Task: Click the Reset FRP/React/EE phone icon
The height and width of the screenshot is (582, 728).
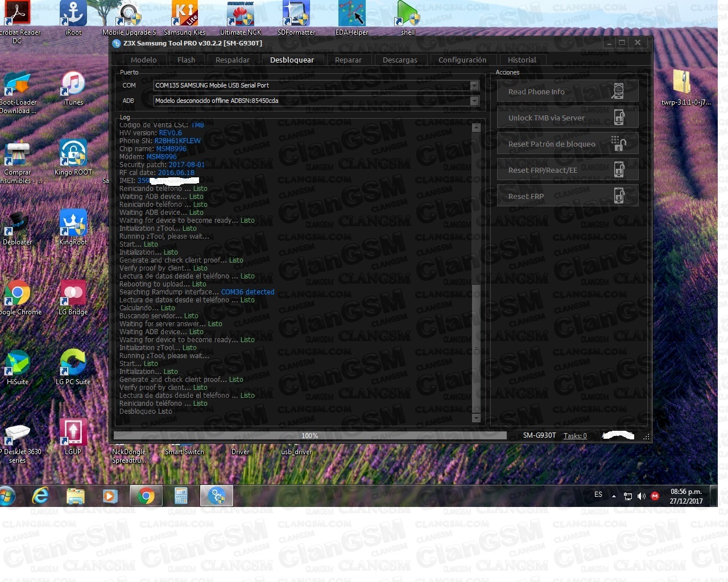Action: (619, 170)
